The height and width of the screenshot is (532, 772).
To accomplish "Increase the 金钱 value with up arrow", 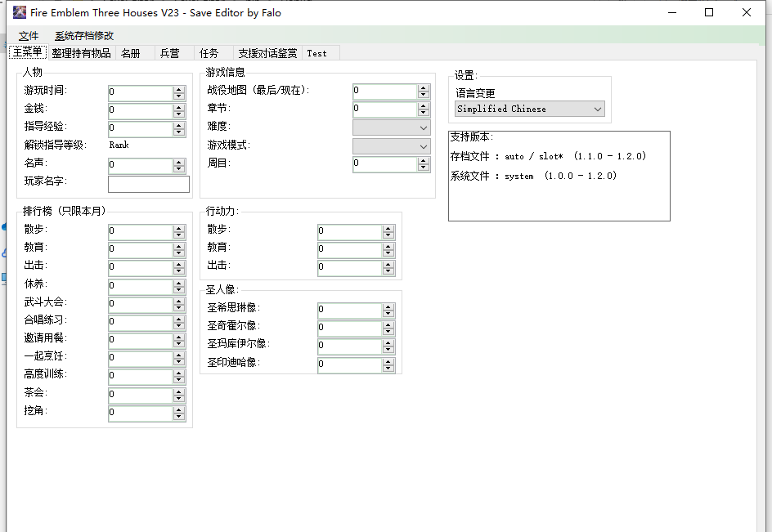I will [x=179, y=107].
